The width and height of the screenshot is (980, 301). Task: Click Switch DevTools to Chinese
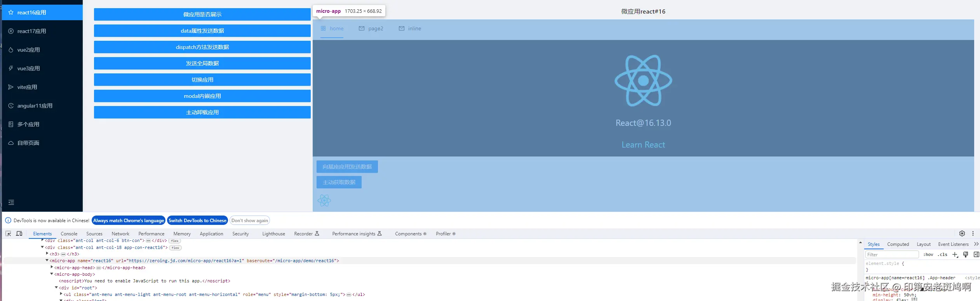coord(197,220)
